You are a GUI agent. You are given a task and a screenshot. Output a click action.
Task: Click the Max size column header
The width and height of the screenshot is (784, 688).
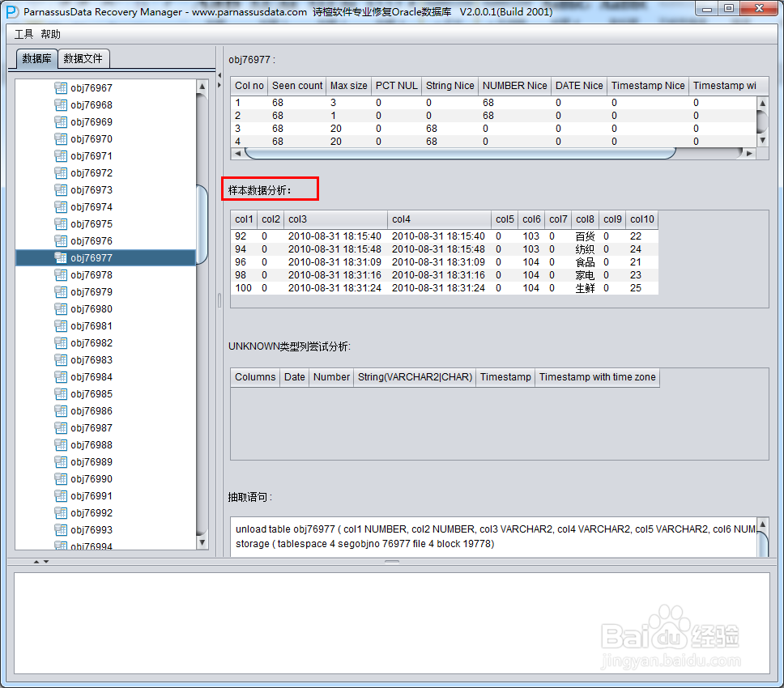(x=348, y=86)
